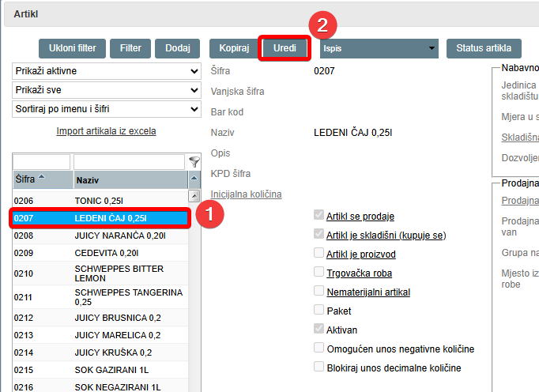Screen dimensions: 539x392
Task: Enable the Trgovačka roba checkbox
Action: click(x=318, y=273)
